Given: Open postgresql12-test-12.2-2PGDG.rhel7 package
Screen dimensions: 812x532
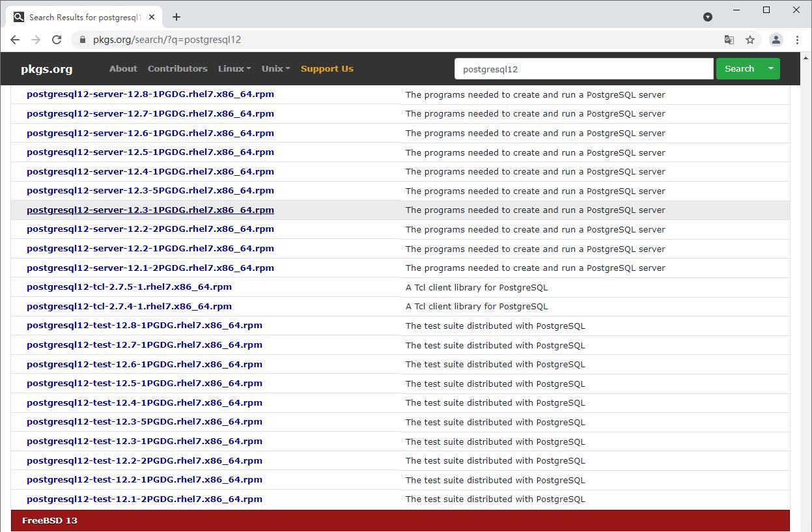Looking at the screenshot, I should pyautogui.click(x=145, y=460).
